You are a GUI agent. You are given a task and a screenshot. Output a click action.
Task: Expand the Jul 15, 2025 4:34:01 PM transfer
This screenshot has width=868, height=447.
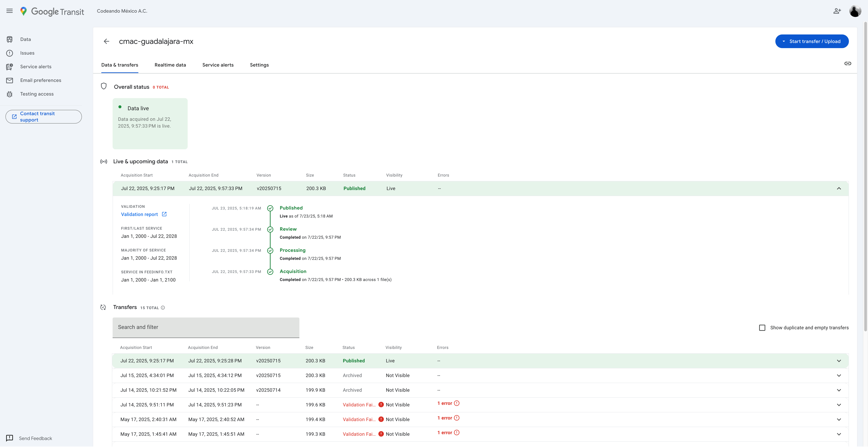(839, 376)
